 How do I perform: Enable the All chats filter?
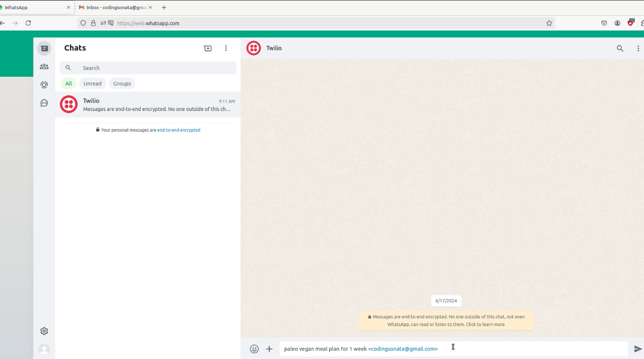pyautogui.click(x=68, y=83)
